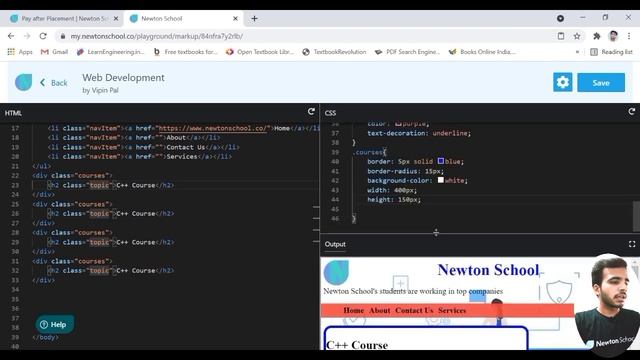Close the Newton School tab
The width and height of the screenshot is (640, 360).
pyautogui.click(x=235, y=18)
